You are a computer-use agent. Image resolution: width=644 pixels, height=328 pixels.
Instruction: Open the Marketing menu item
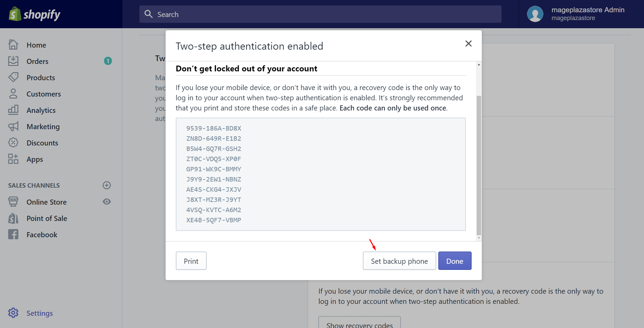tap(43, 126)
